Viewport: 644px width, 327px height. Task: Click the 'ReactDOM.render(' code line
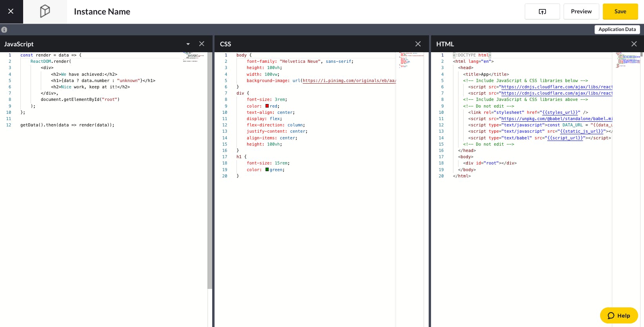click(x=51, y=61)
